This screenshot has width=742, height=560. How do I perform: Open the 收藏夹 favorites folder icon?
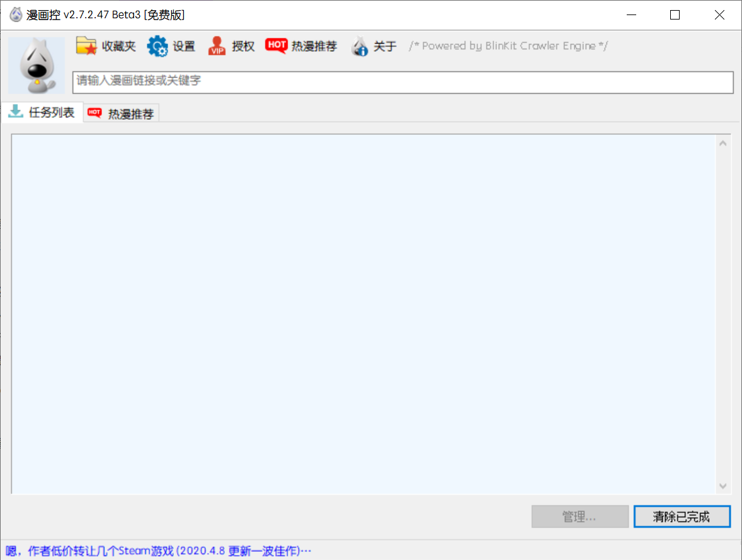(87, 45)
